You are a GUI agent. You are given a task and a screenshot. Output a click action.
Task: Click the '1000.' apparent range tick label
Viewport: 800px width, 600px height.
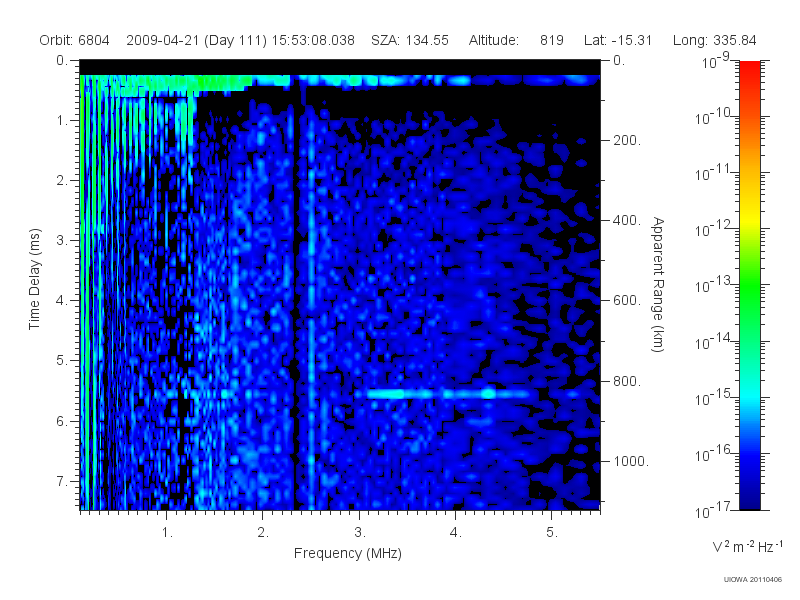631,461
